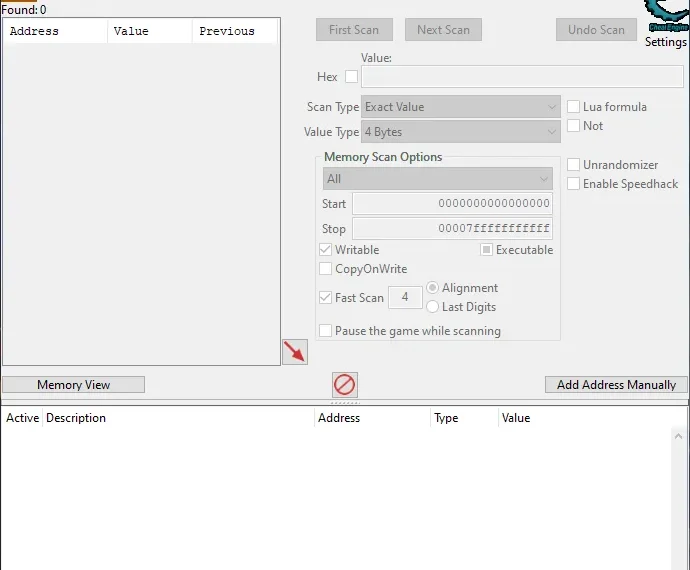
Task: Click the Start address input field
Action: pos(452,204)
